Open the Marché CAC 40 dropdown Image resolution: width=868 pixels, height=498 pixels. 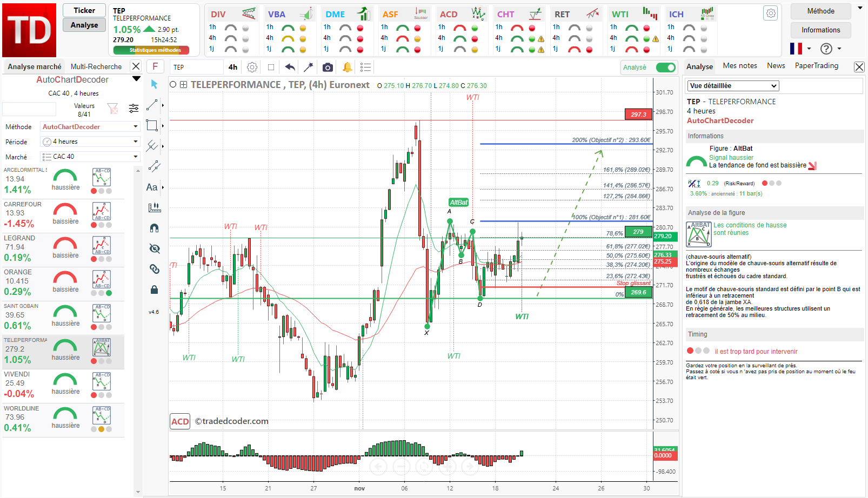[90, 157]
